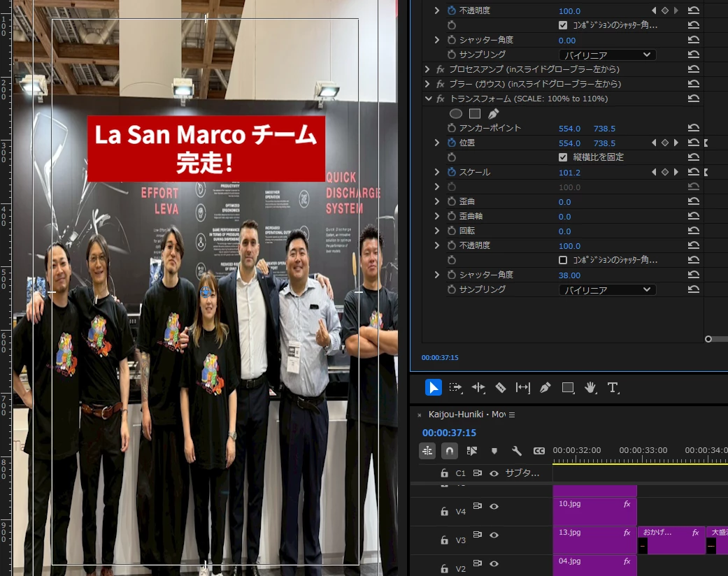Toggle insert sequences as nests button
Image resolution: width=728 pixels, height=576 pixels.
pyautogui.click(x=427, y=451)
